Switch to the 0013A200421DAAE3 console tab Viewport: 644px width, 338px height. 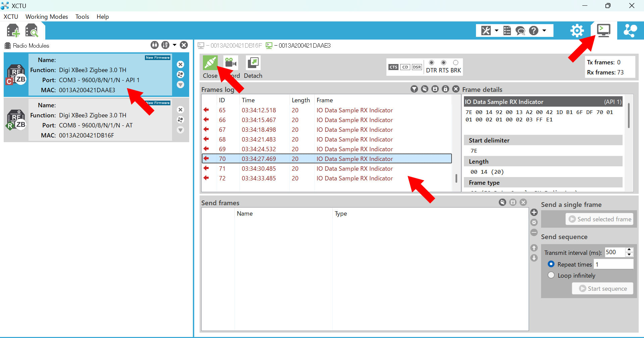click(298, 45)
